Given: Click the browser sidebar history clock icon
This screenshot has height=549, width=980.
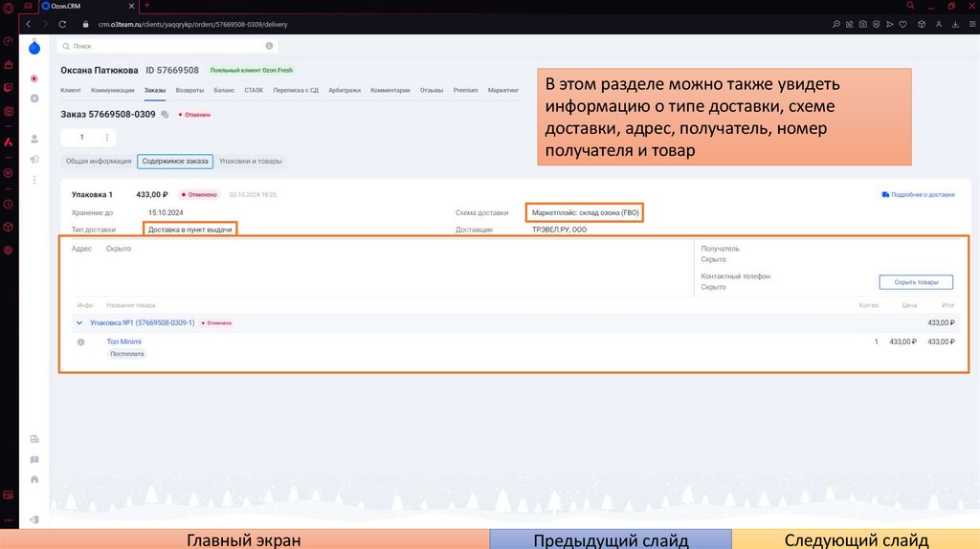Looking at the screenshot, I should (x=8, y=205).
